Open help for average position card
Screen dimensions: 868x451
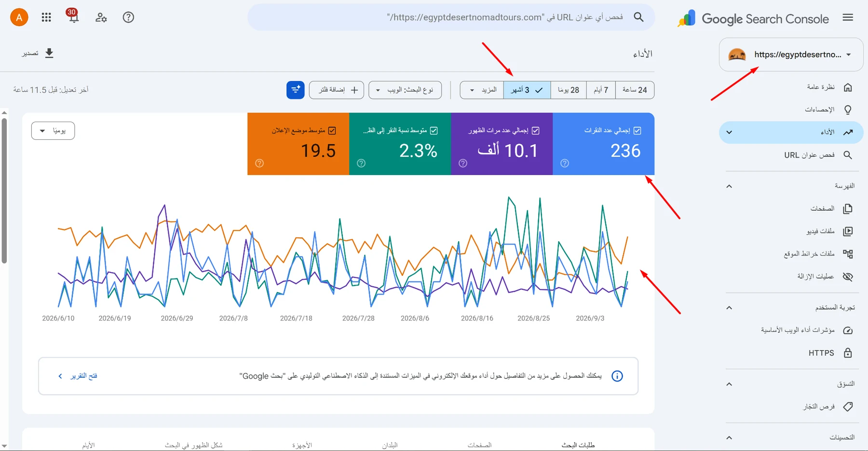(x=259, y=164)
